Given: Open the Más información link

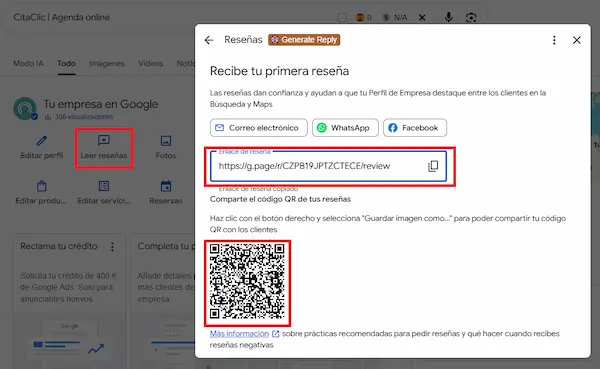Looking at the screenshot, I should coord(239,334).
